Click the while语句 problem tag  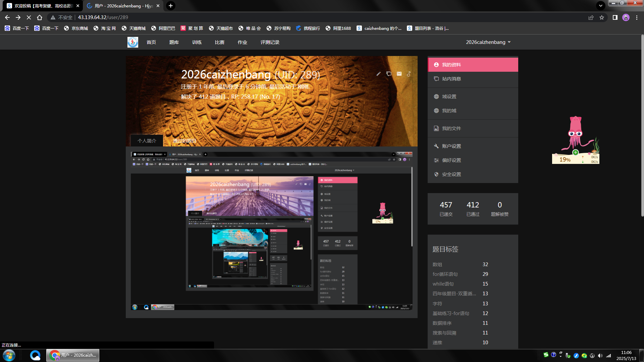(x=443, y=284)
